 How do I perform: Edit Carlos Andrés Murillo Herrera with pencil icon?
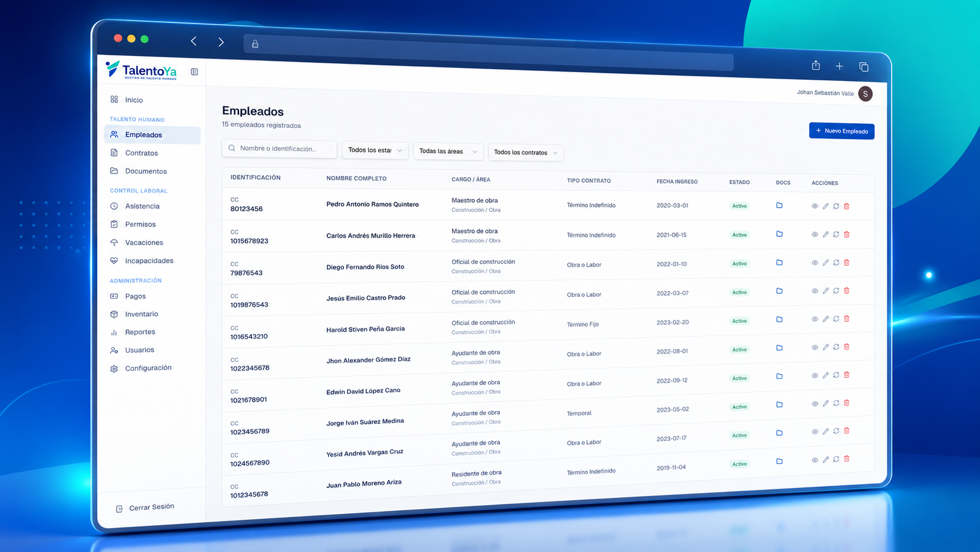tap(825, 234)
